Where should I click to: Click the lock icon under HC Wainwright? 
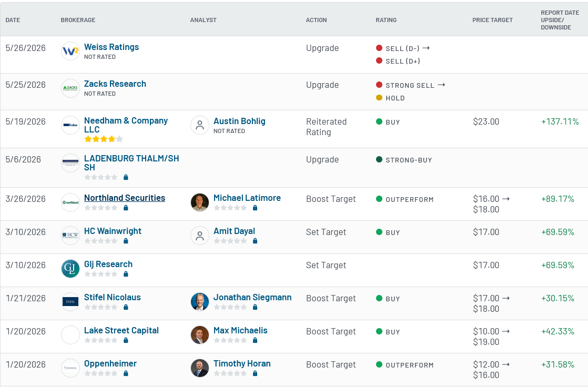pos(126,241)
